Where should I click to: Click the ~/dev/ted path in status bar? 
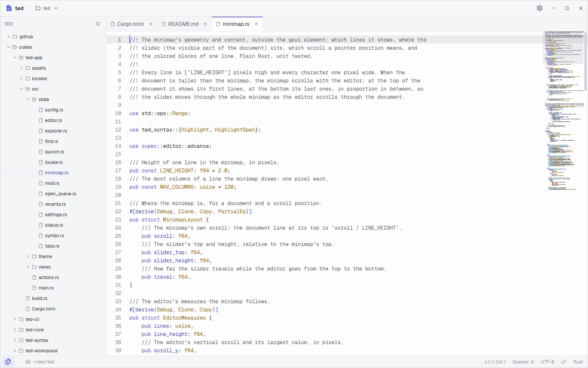coord(40,362)
